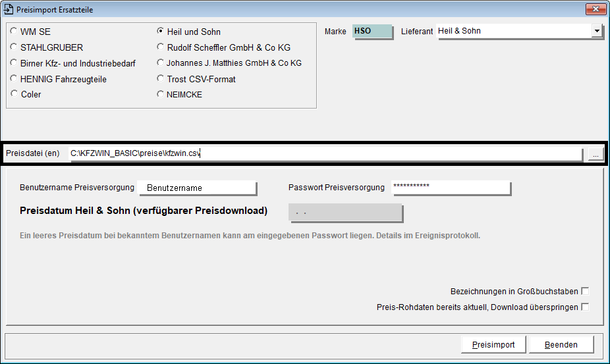The image size is (610, 364).
Task: Choose the Trost CSV-Format option
Action: [x=160, y=78]
